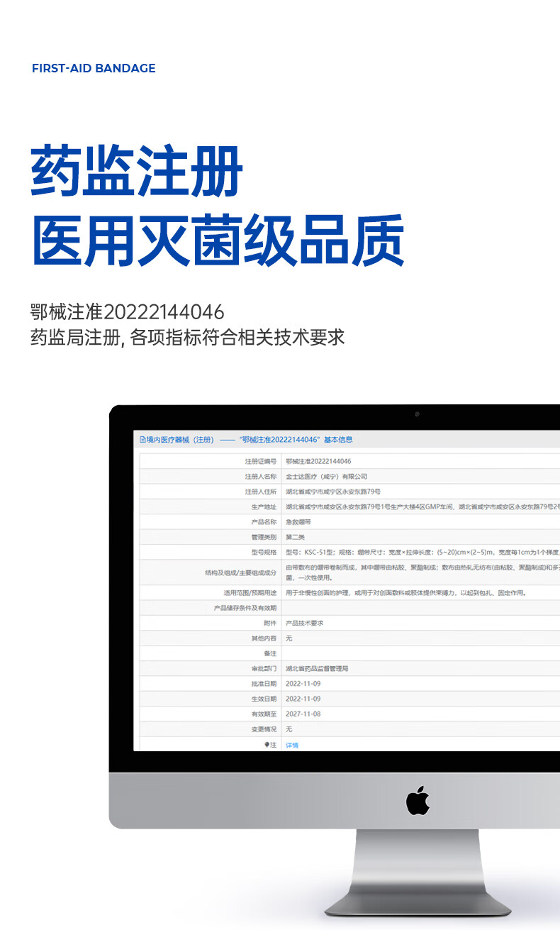560x930 pixels.
Task: Click the pin icon beside the 注 label
Action: click(x=267, y=745)
